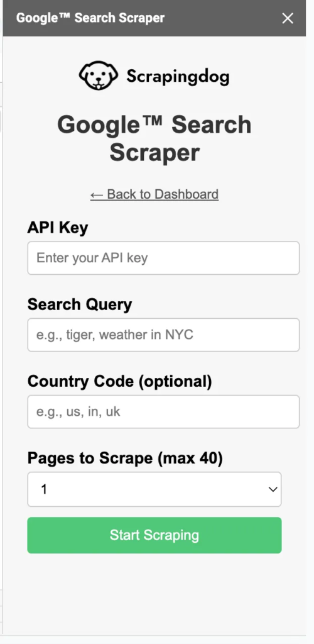Click the green Start Scraping button
The image size is (314, 644).
point(154,535)
